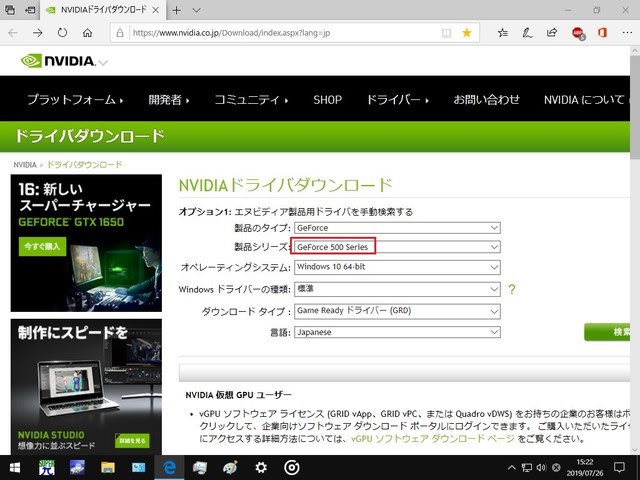Open NVIDIA について navigation item
This screenshot has width=640, height=480.
tap(586, 100)
